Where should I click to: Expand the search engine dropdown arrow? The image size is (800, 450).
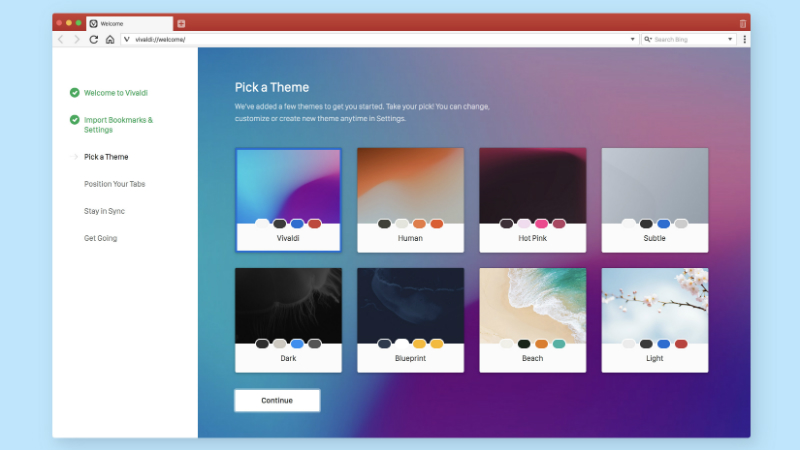730,39
